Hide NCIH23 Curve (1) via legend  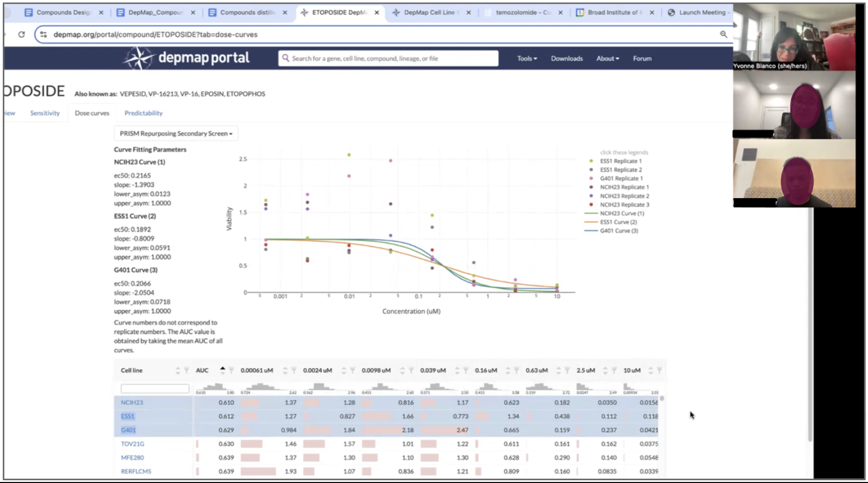tap(615, 213)
